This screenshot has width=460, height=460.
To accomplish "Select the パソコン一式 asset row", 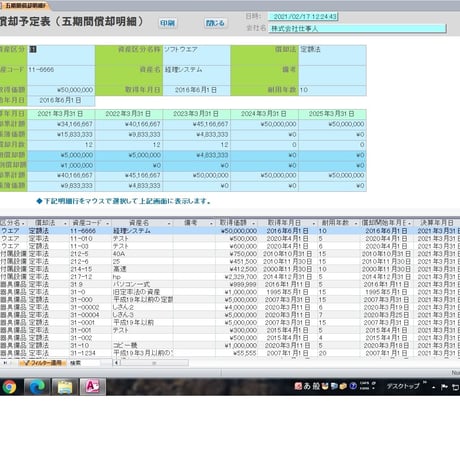I will pyautogui.click(x=230, y=284).
